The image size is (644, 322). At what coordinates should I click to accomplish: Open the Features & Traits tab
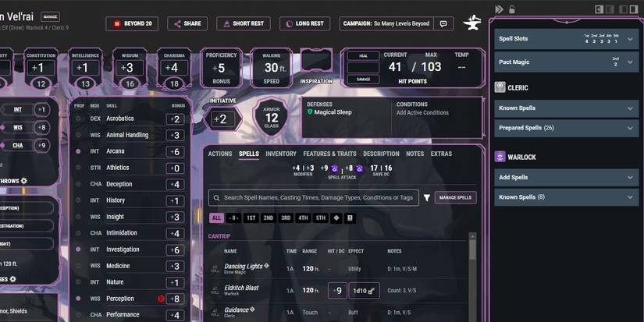pyautogui.click(x=329, y=154)
